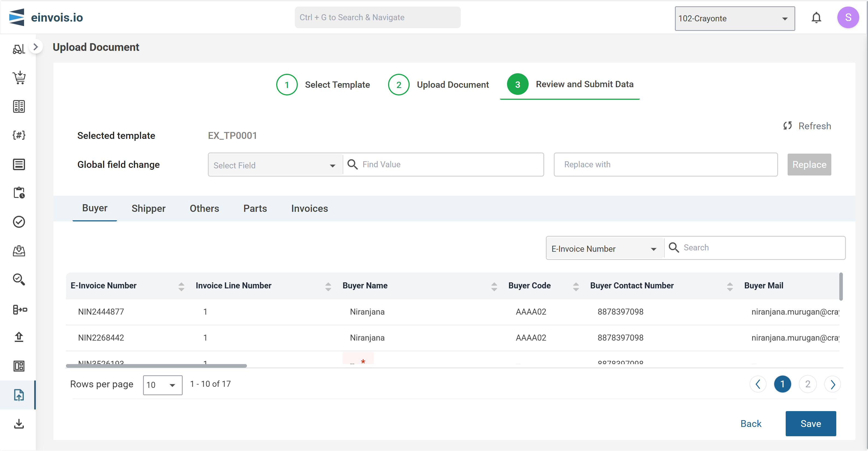Sort by Invoice Line Number column
The height and width of the screenshot is (451, 868).
click(328, 287)
